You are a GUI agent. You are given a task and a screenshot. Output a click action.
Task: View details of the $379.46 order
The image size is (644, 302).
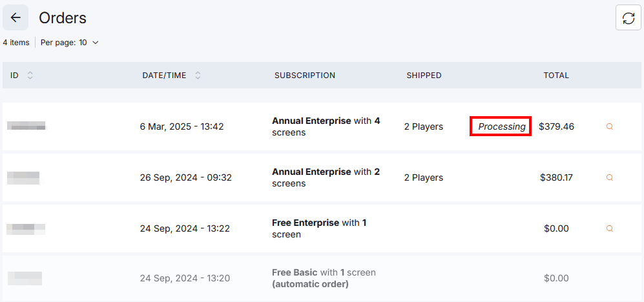[609, 127]
